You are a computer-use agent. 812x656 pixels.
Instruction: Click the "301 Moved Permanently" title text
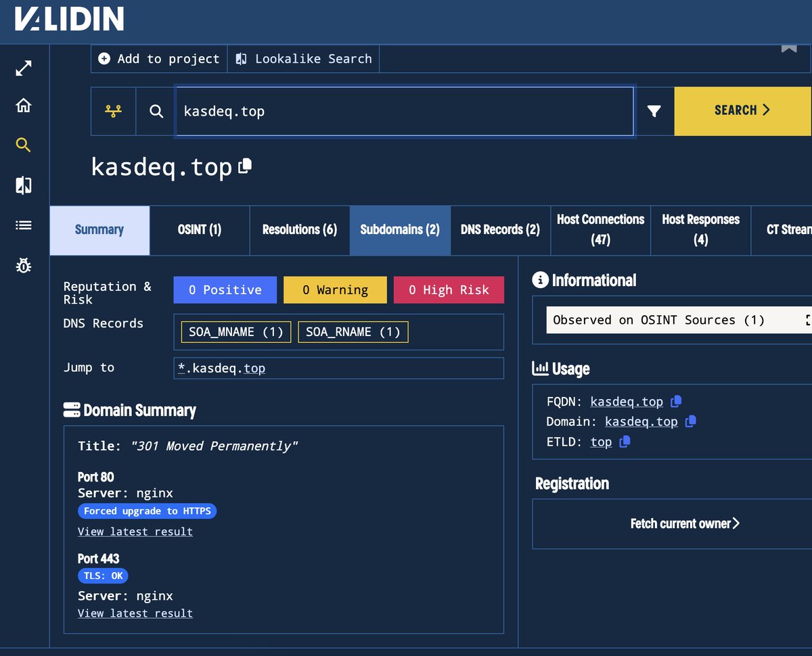[x=214, y=446]
